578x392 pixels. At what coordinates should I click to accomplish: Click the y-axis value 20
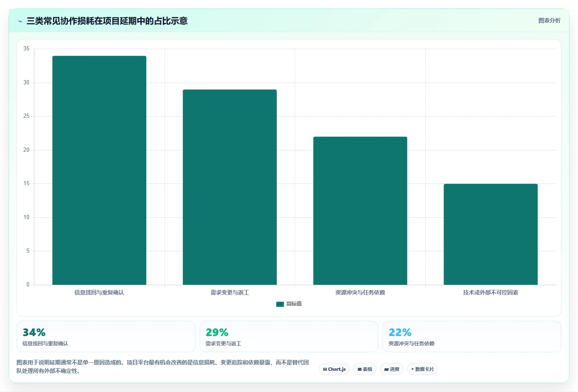26,150
